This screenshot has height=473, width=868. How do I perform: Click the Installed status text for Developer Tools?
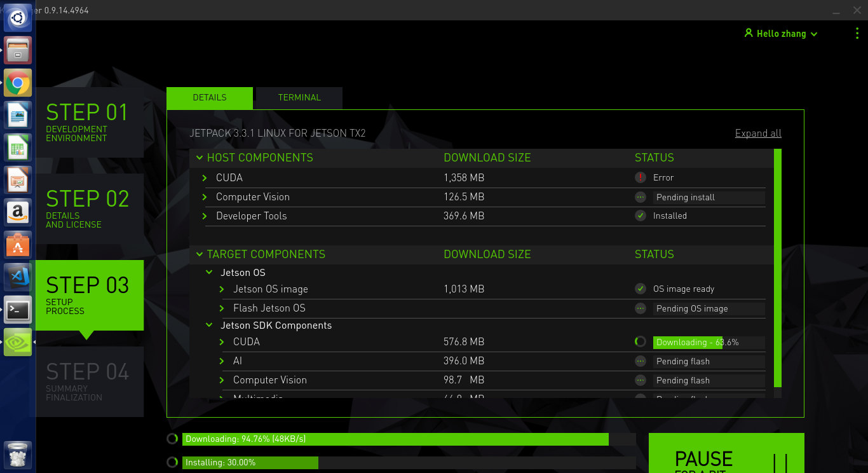(x=670, y=216)
